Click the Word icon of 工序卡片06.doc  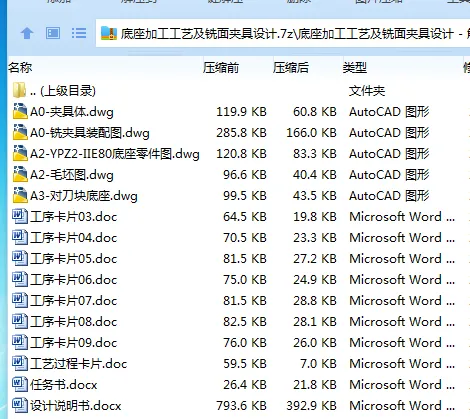pyautogui.click(x=20, y=279)
